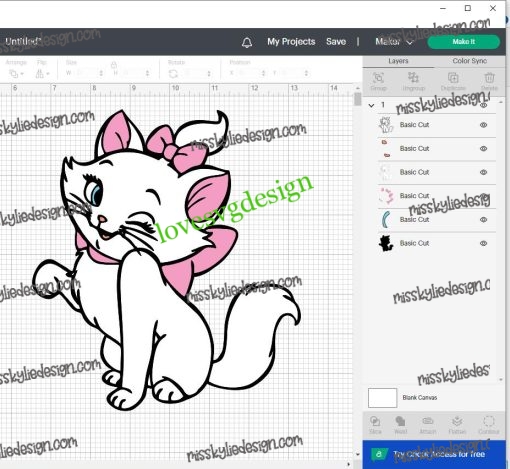Adjust the height H stepper

coord(147,73)
